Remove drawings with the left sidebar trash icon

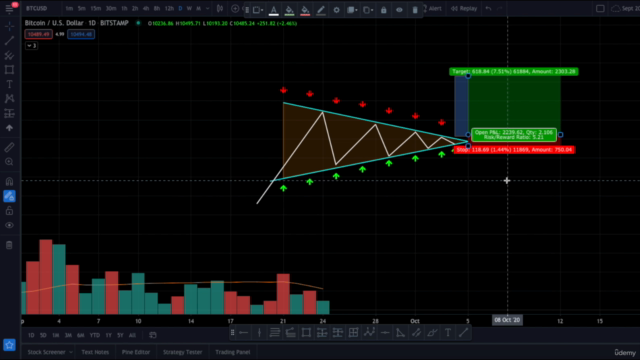click(x=9, y=245)
